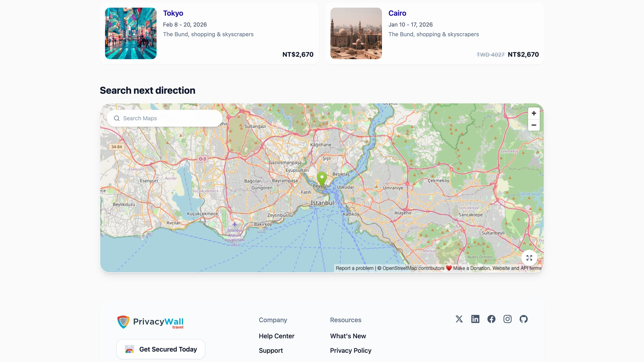Open the Tokyo street photo thumbnail
The image size is (644, 362).
131,33
